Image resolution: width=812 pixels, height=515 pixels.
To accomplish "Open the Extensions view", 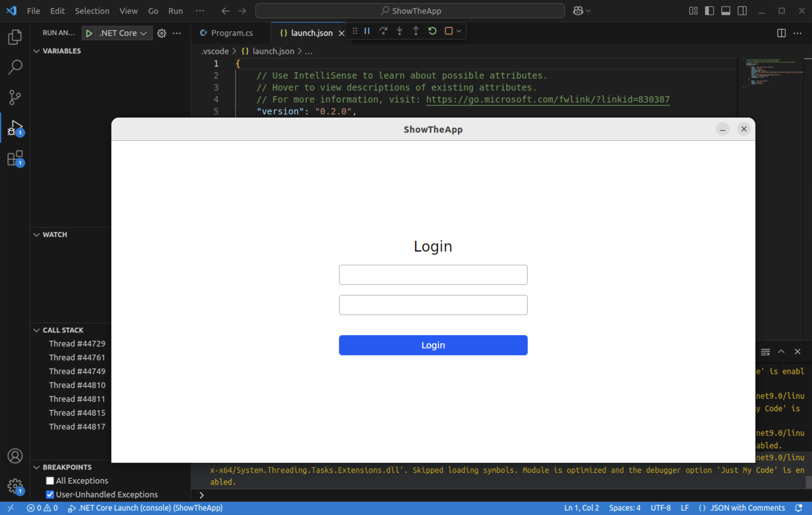I will [15, 158].
